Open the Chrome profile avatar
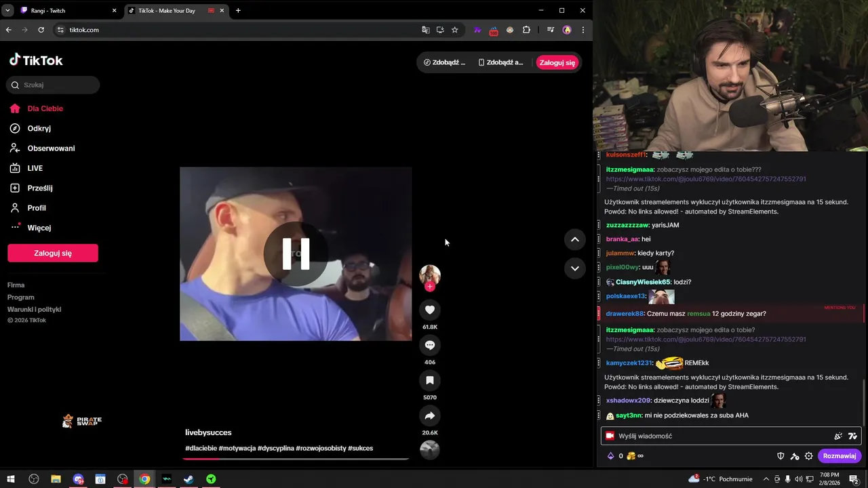Screen dimensions: 868x488 pyautogui.click(x=567, y=30)
